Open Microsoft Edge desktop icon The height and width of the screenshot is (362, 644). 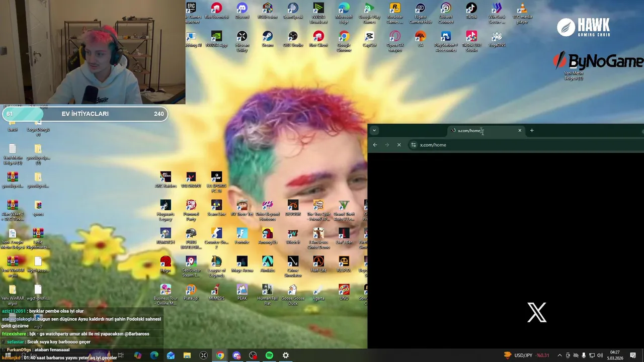(344, 14)
